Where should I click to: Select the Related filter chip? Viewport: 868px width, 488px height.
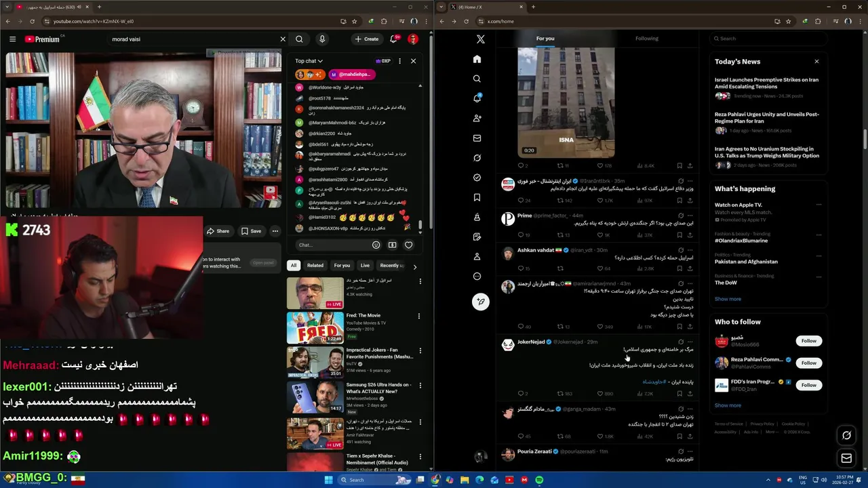tap(315, 266)
